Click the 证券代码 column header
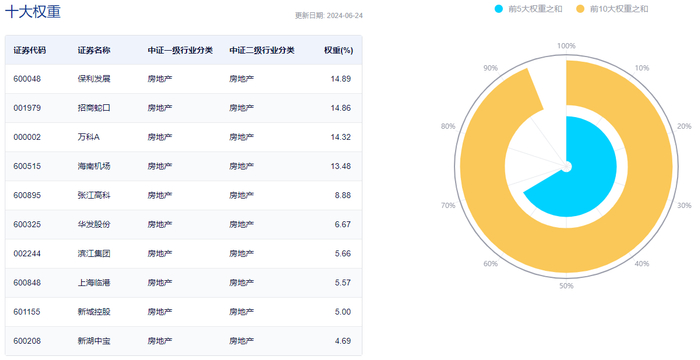This screenshot has width=700, height=360. [29, 50]
